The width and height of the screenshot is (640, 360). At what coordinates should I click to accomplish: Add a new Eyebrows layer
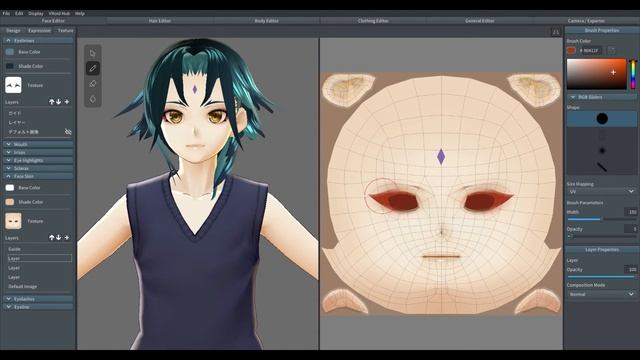(67, 102)
